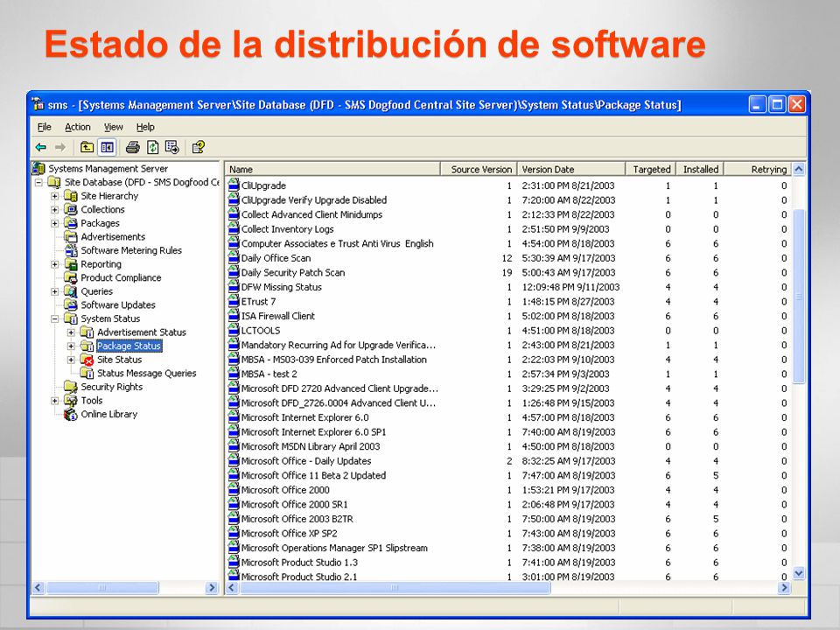Click the package icon beside CliUpgrade
840x630 pixels.
[x=234, y=185]
